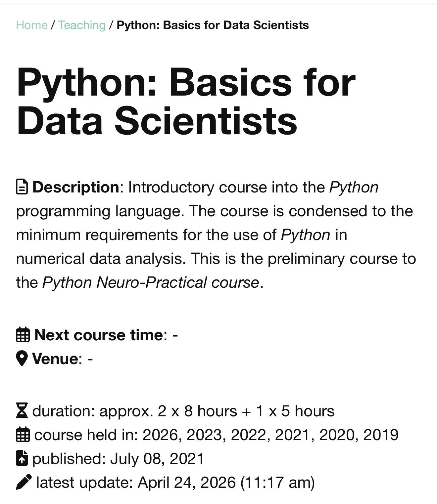The image size is (437, 504).
Task: Click the pencil icon beside latest update
Action: point(24,482)
